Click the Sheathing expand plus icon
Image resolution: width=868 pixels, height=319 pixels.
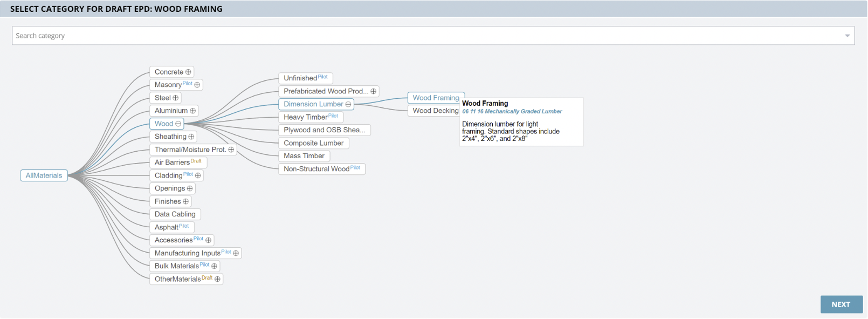191,137
